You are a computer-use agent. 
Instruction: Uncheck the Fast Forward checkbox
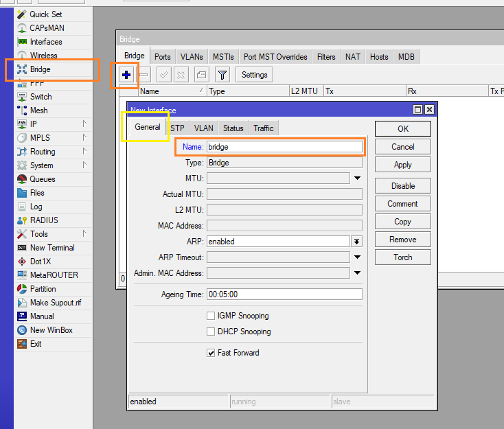pos(211,353)
